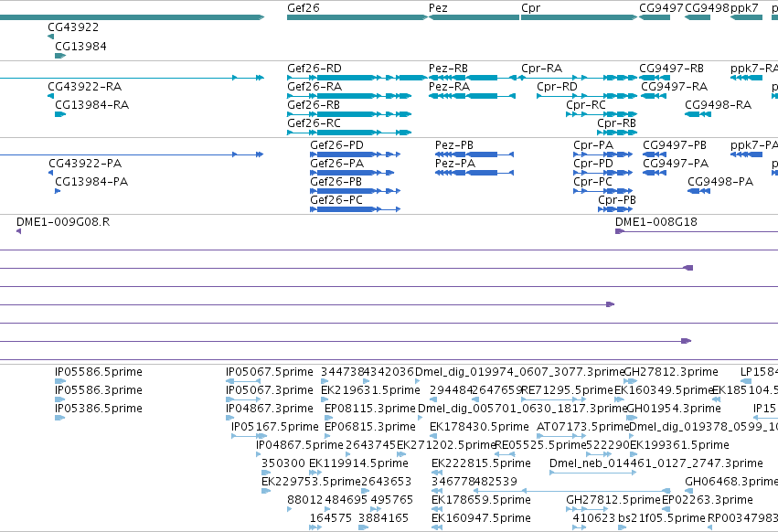Select the Cpr gene feature

[x=579, y=17]
